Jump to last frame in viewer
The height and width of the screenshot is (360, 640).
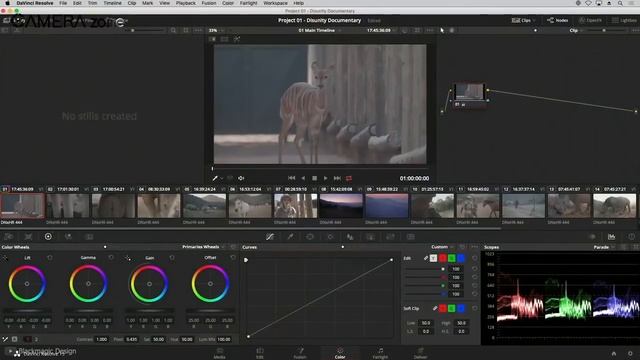click(337, 178)
